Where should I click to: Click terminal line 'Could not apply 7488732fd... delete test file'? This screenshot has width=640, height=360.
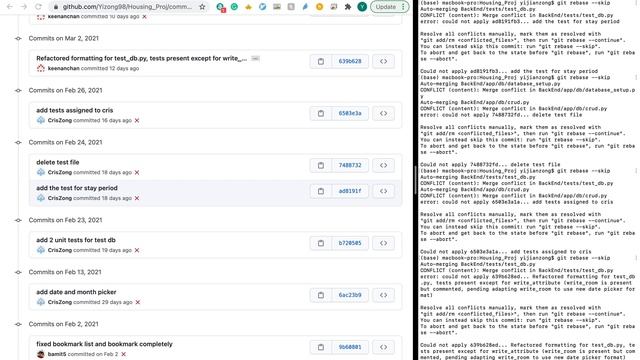coord(490,164)
